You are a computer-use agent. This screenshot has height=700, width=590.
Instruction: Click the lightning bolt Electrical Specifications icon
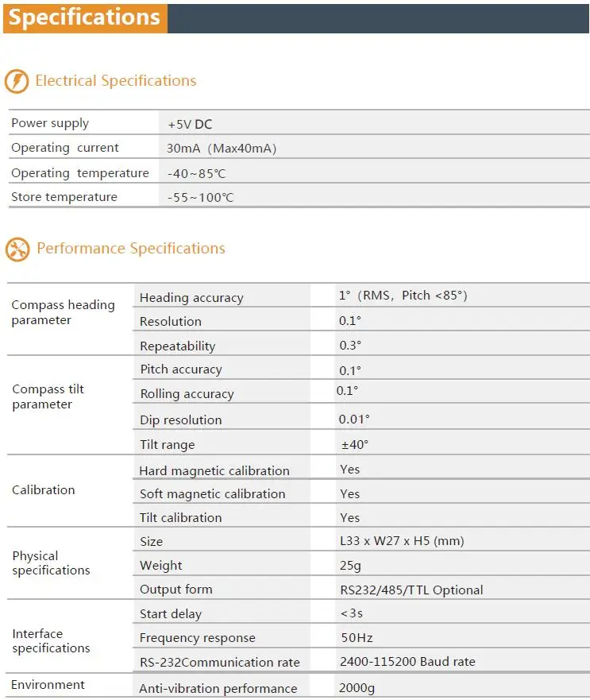point(17,81)
